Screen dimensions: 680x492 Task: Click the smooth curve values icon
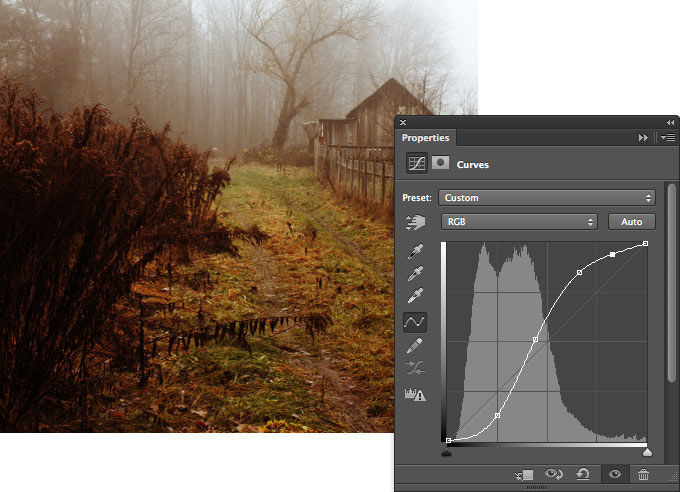415,368
